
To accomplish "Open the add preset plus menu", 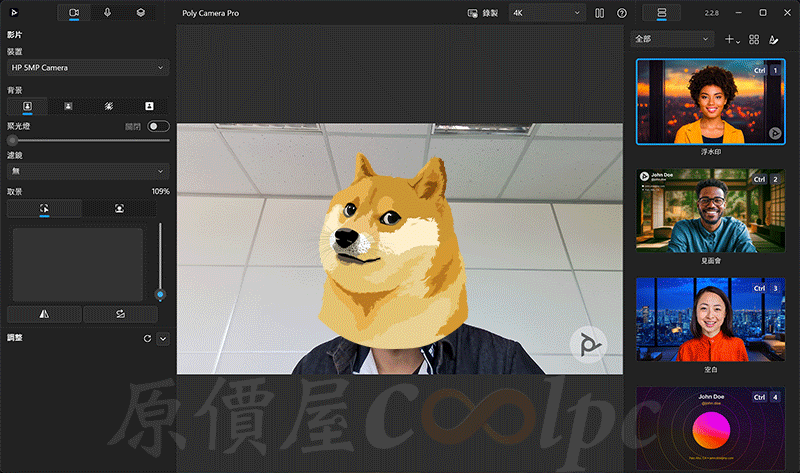I will point(732,39).
